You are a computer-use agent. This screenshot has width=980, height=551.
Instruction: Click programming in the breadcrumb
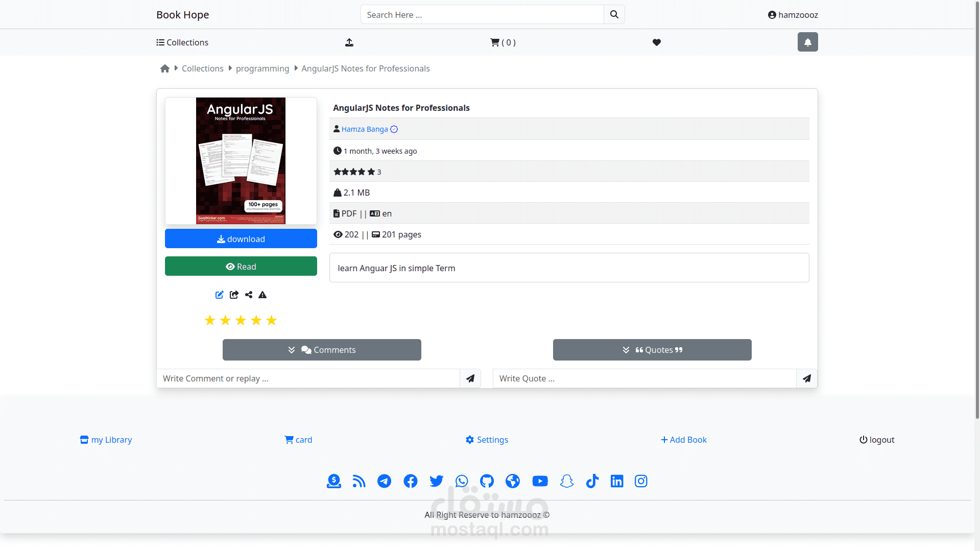[x=262, y=68]
